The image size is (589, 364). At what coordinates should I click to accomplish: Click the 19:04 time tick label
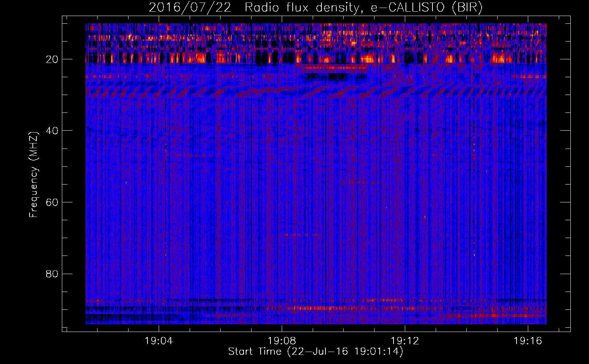[x=159, y=341]
